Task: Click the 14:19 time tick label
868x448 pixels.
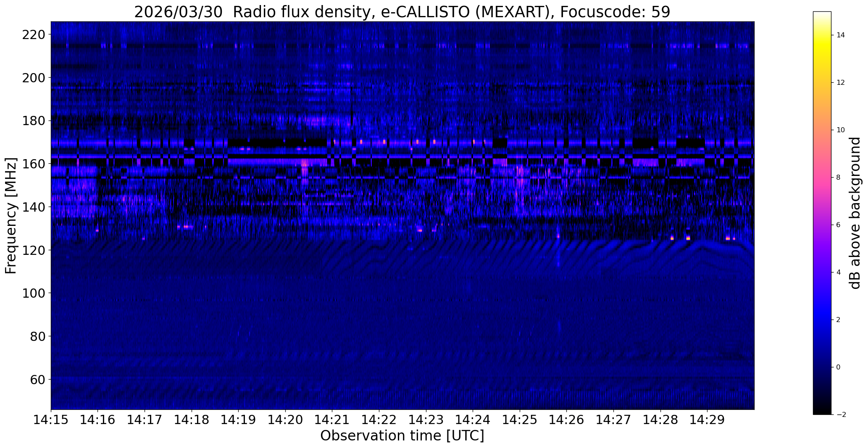Action: 239,420
